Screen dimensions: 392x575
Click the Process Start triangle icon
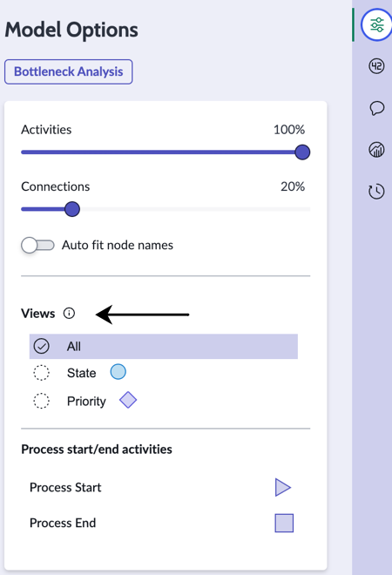click(283, 487)
